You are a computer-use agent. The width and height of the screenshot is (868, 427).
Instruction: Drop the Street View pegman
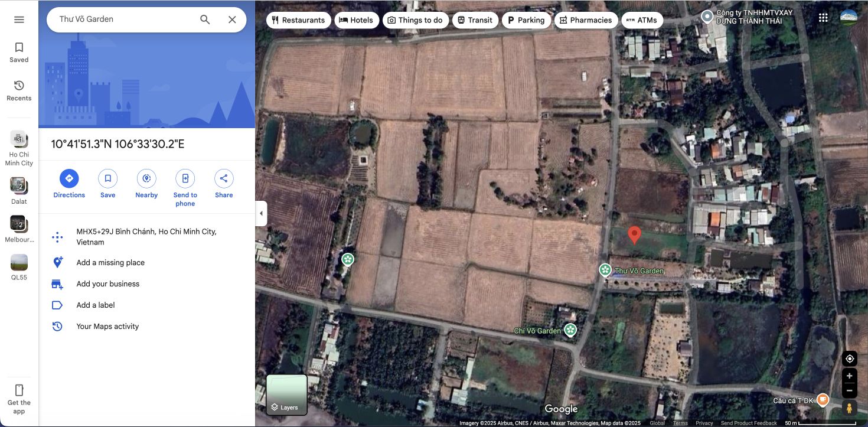tap(849, 408)
